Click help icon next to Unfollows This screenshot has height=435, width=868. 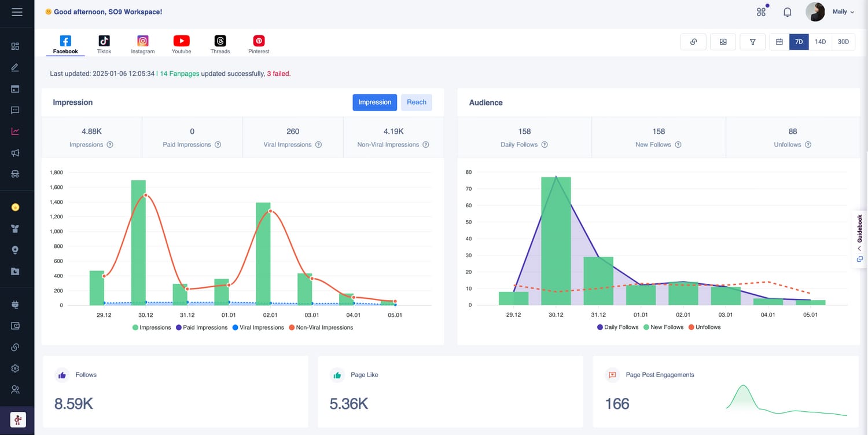click(x=808, y=145)
